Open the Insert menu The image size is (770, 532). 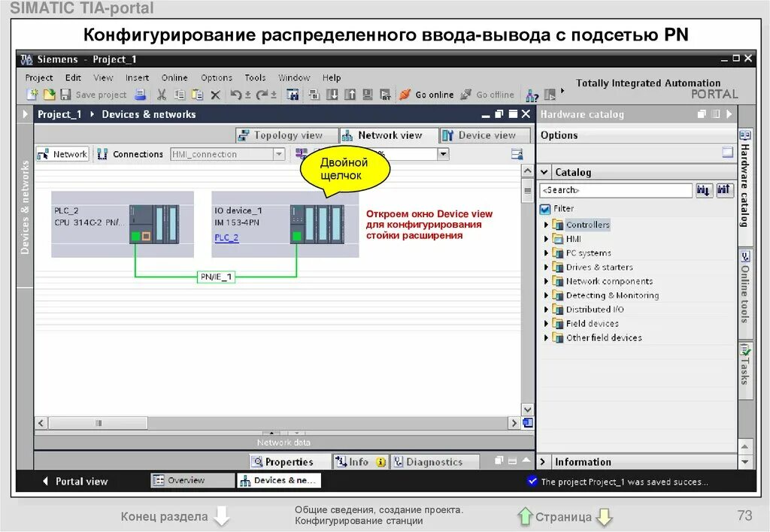[x=137, y=77]
